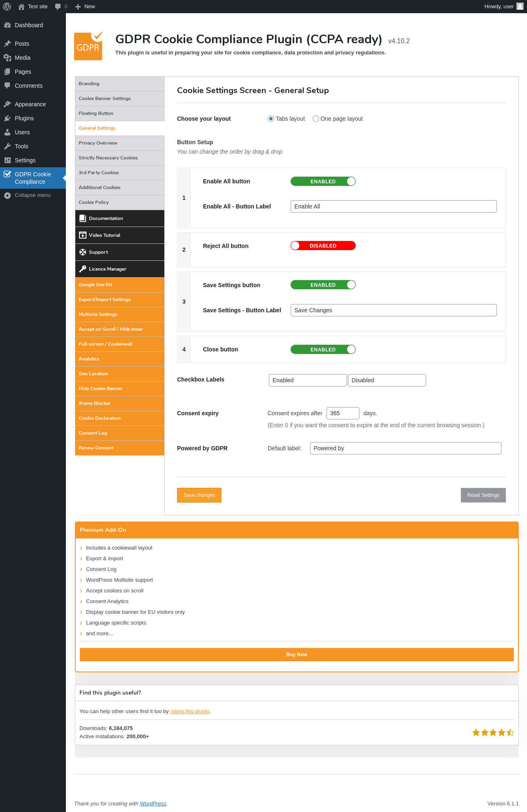Open the Geo Location premium tab

[x=120, y=374]
